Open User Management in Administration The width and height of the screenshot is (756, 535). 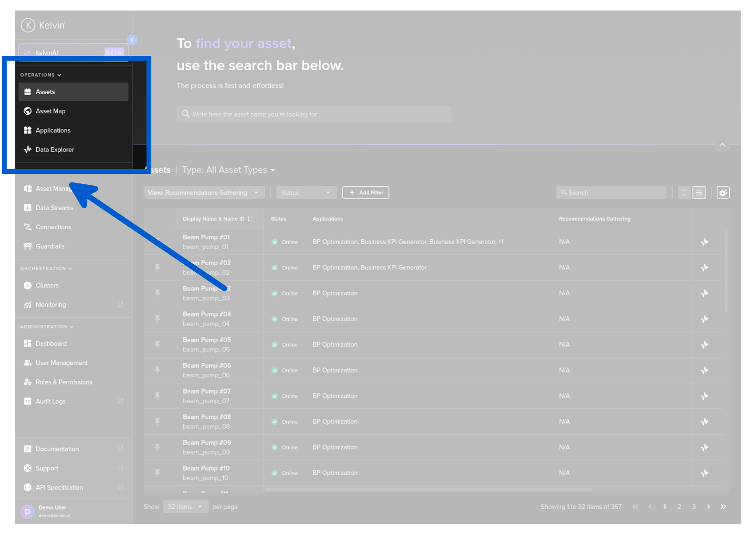62,363
